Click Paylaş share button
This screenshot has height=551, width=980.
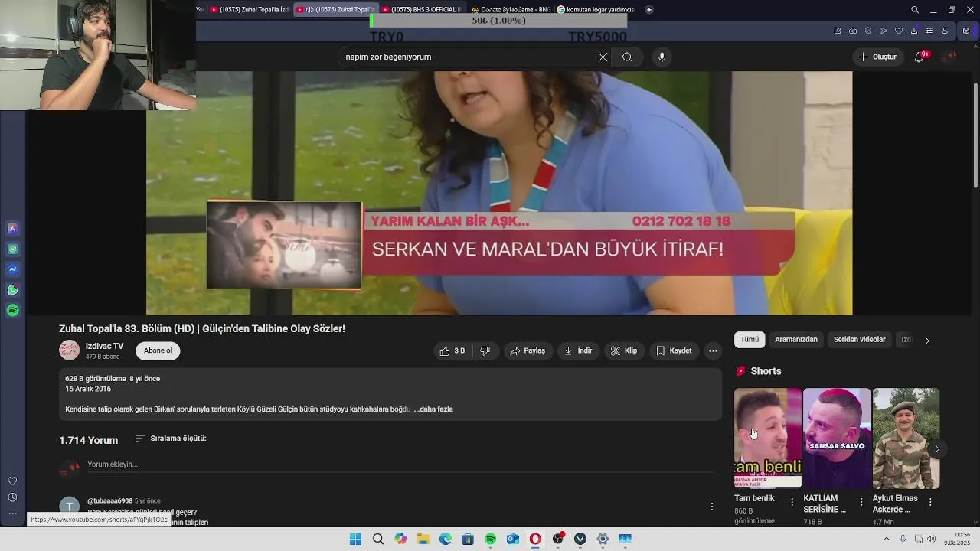[528, 351]
